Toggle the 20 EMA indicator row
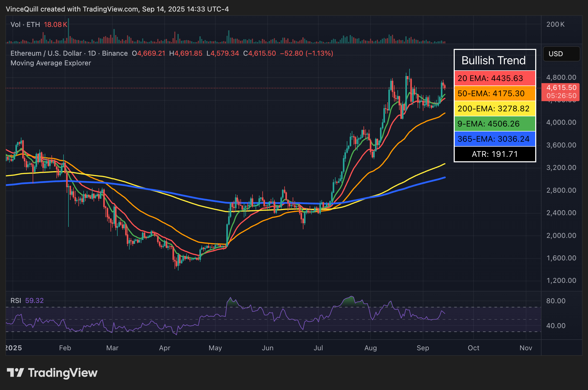 495,78
